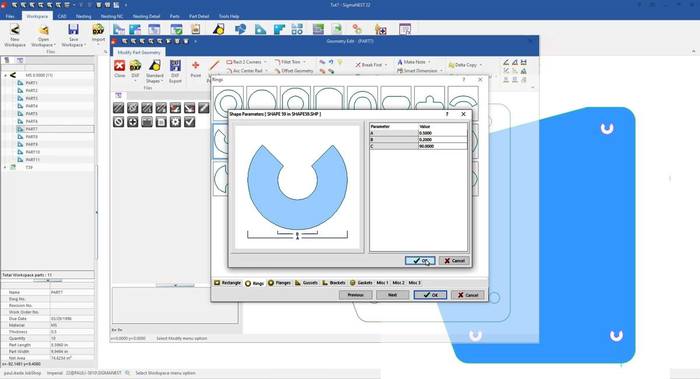The width and height of the screenshot is (700, 379).
Task: Click the DXF Export icon
Action: tap(175, 66)
